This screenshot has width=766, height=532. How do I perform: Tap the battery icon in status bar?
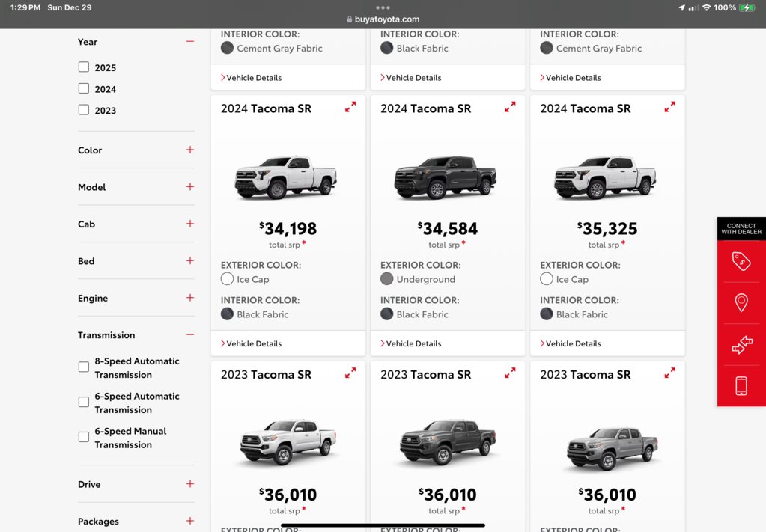[x=747, y=7]
